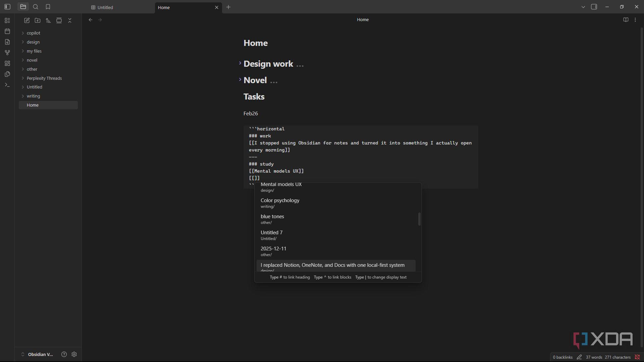Switch to reading view book icon
The height and width of the screenshot is (362, 644).
(x=626, y=20)
